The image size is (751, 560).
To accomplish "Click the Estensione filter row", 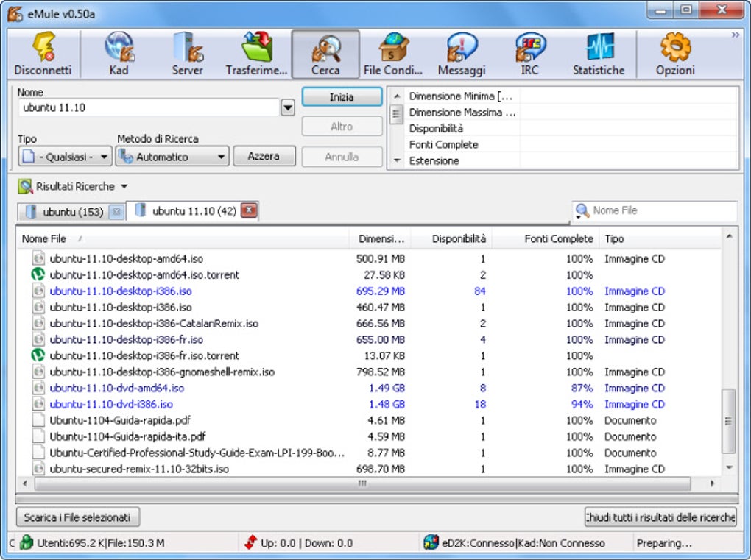I will (x=571, y=160).
